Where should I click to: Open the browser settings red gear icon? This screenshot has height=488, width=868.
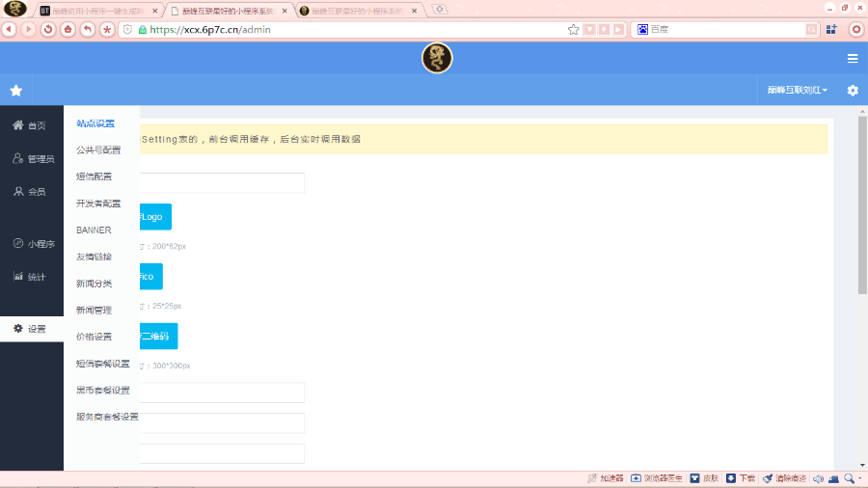tap(856, 29)
